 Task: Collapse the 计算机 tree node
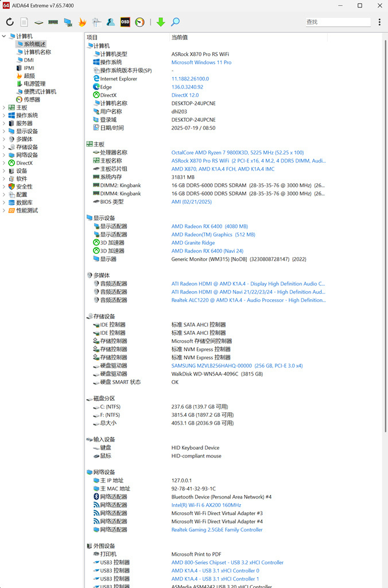point(4,36)
